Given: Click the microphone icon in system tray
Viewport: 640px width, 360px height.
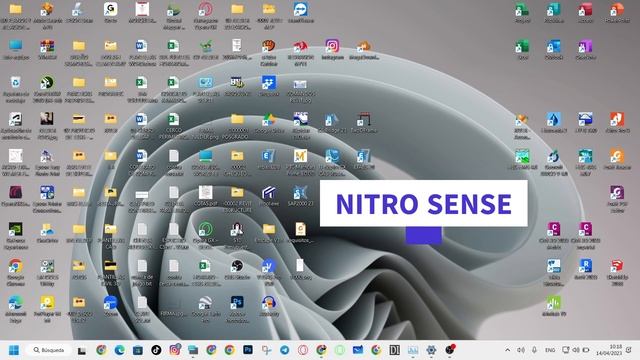Looking at the screenshot, I should click(x=534, y=350).
